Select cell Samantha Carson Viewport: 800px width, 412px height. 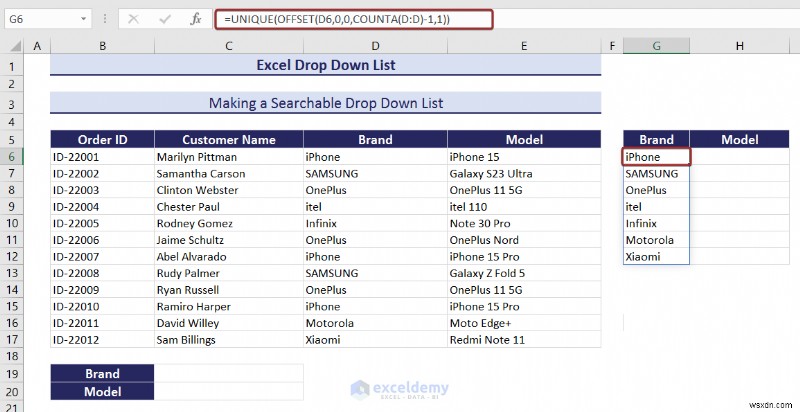click(x=229, y=173)
